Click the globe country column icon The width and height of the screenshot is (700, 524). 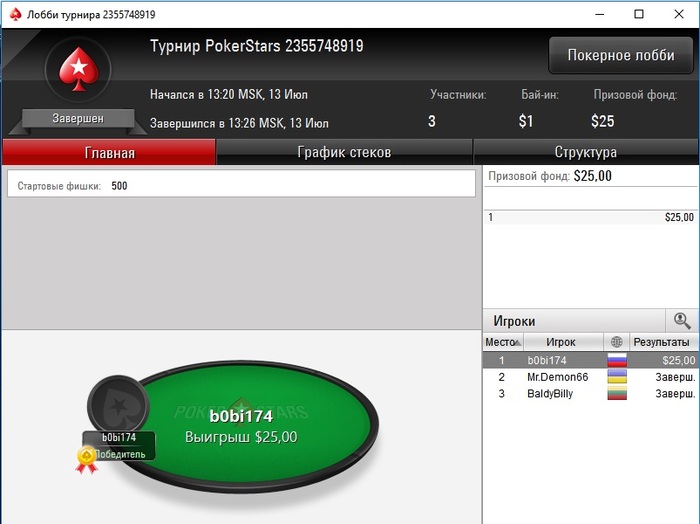pyautogui.click(x=616, y=342)
